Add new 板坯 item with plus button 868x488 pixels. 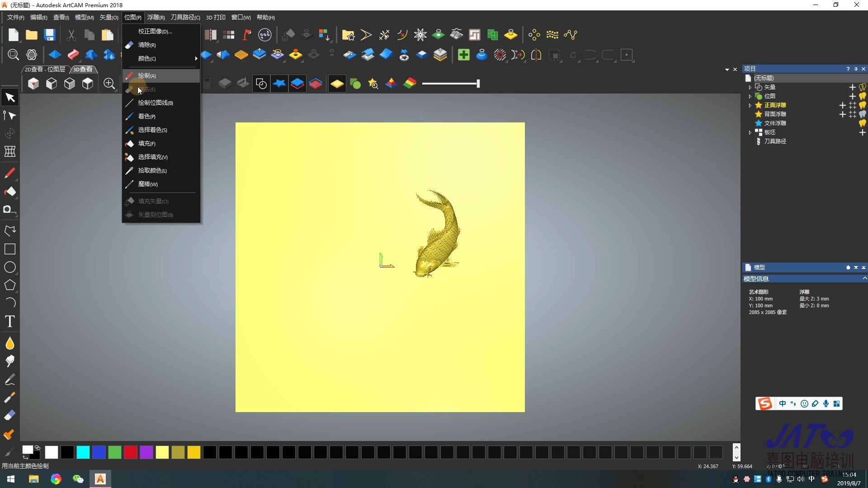pyautogui.click(x=862, y=132)
